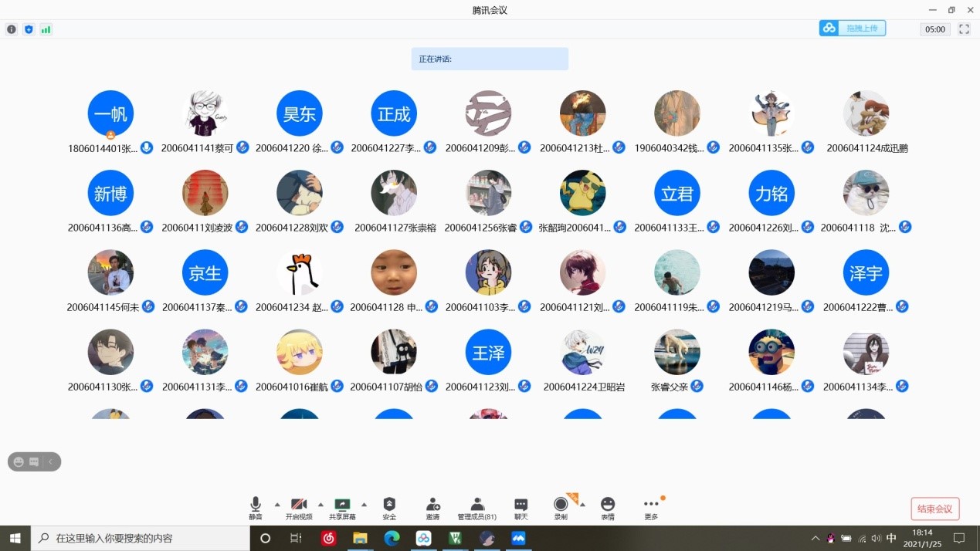Open the 安全 security settings

pos(389,508)
